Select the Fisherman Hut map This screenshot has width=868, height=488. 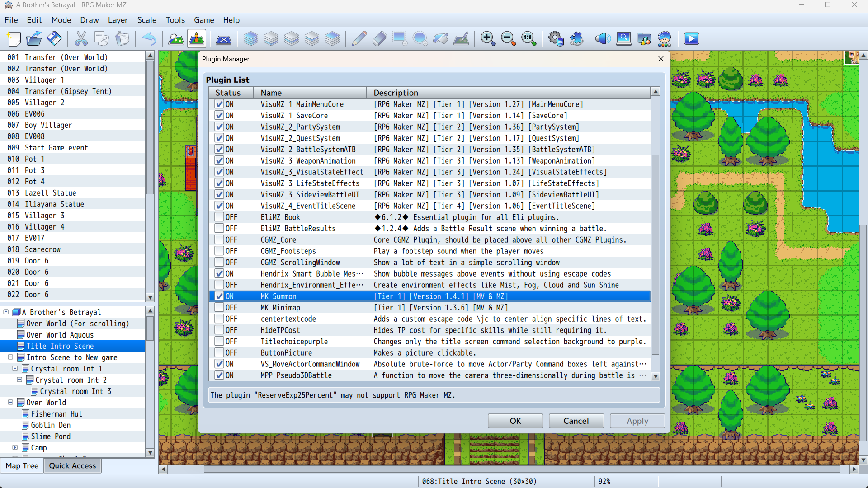click(57, 413)
